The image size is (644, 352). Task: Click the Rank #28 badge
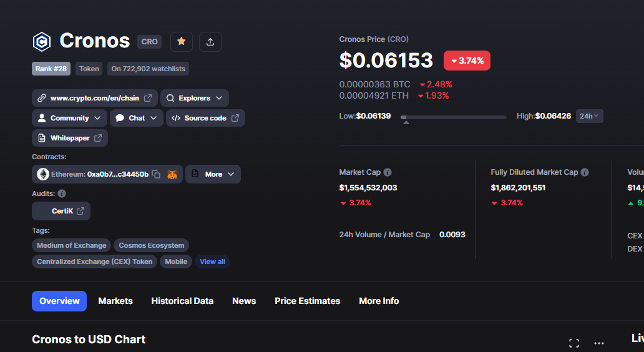51,69
